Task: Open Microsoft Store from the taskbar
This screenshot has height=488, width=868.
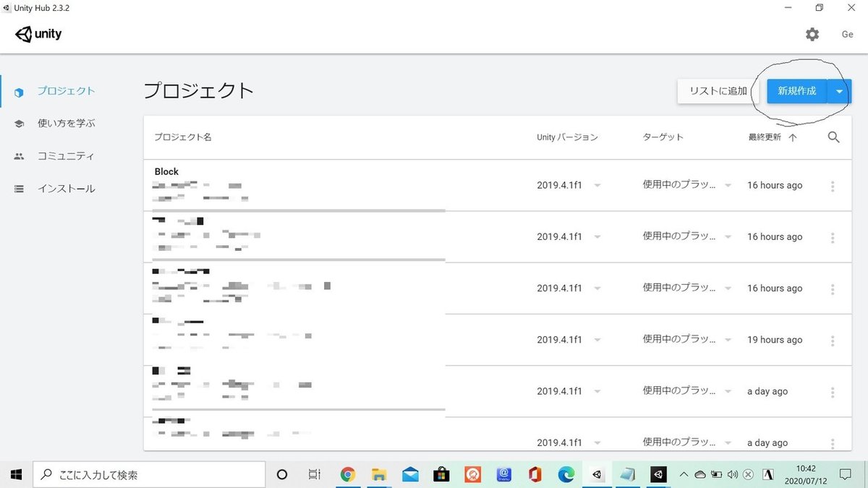Action: point(441,474)
